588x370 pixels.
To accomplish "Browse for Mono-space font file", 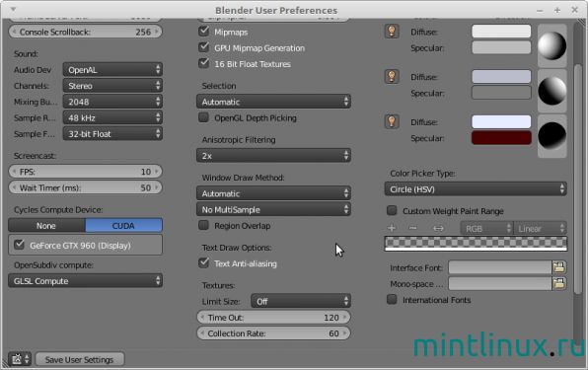I will [x=559, y=283].
